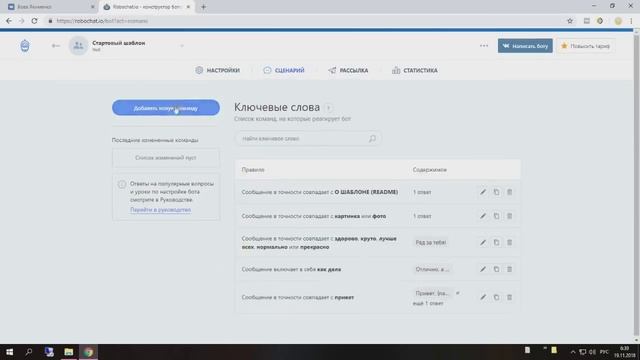
Task: Copy the 'О ШАБЛОНЕ (README)' rule
Action: (x=496, y=192)
